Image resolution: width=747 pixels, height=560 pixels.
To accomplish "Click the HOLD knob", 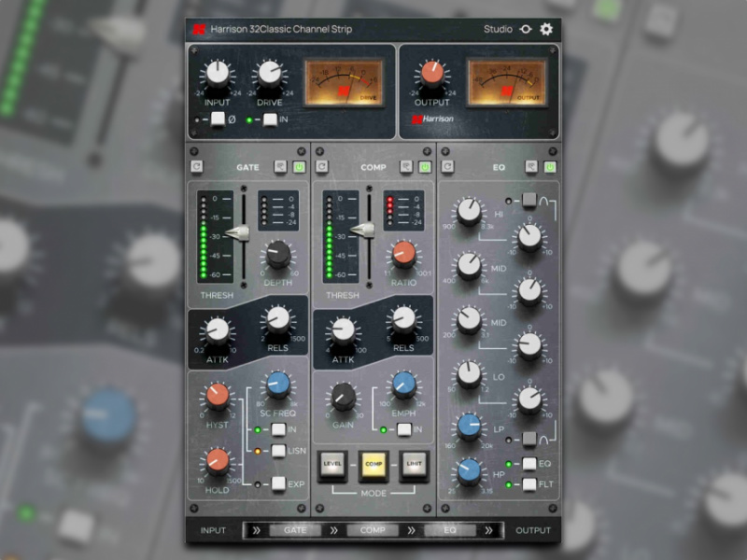I will click(x=218, y=460).
